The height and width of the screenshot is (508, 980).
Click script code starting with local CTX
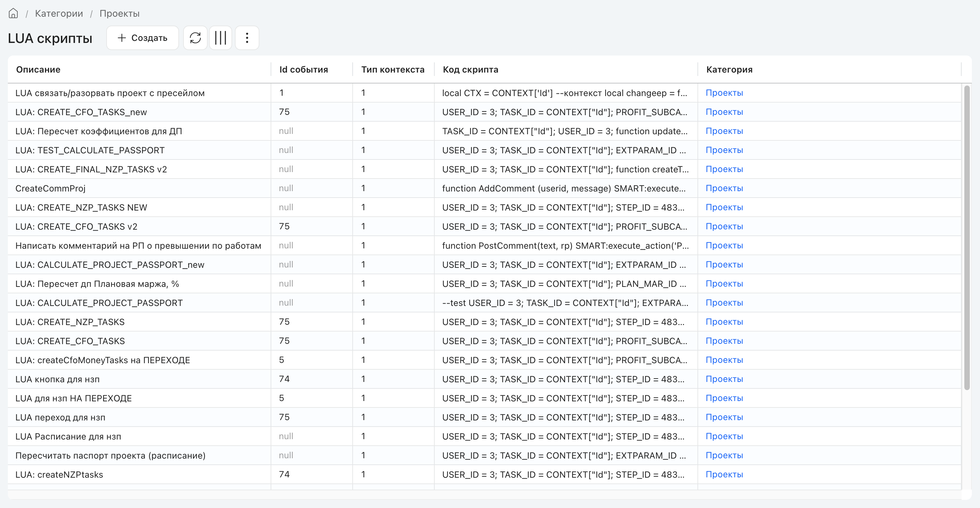coord(565,93)
